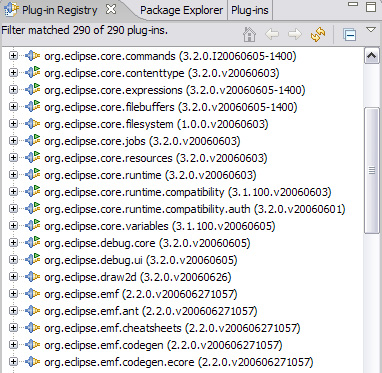Viewport: 382px width, 373px height.
Task: Click the org.eclipse.core.commands plug-in icon
Action: pyautogui.click(x=33, y=56)
